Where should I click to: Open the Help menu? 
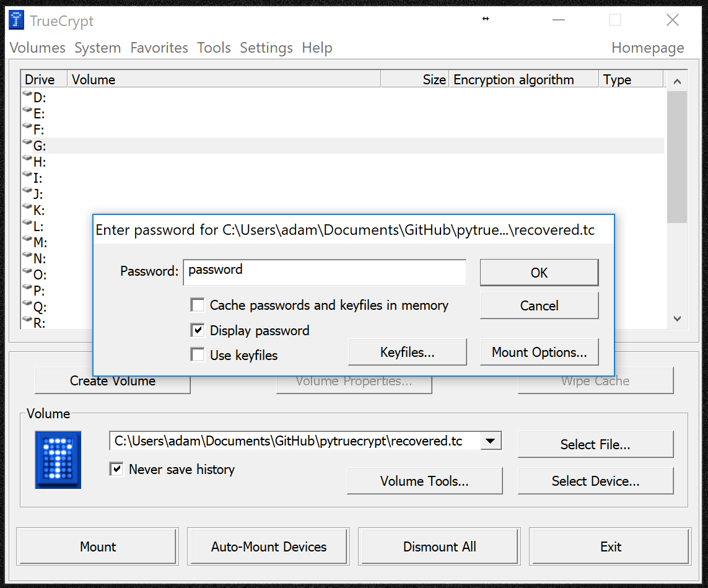pyautogui.click(x=317, y=48)
